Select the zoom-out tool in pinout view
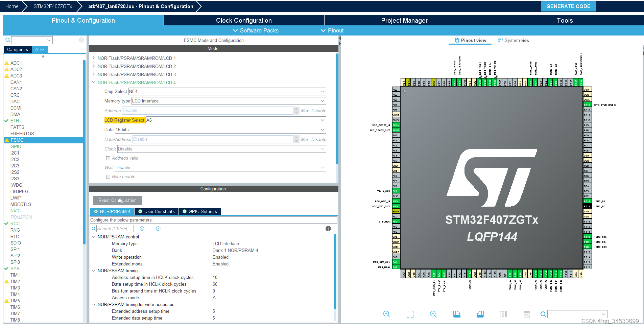This screenshot has height=327, width=644. tap(433, 314)
